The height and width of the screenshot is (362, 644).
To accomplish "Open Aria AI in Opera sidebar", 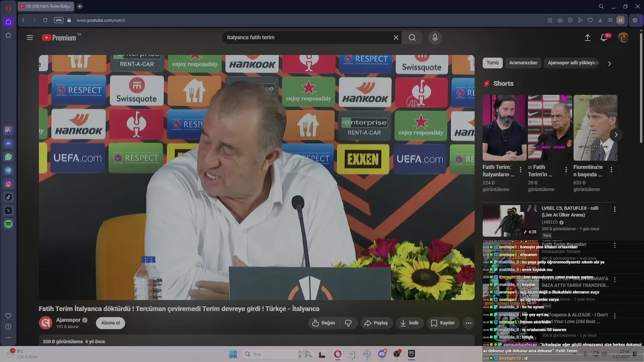I will 8,130.
